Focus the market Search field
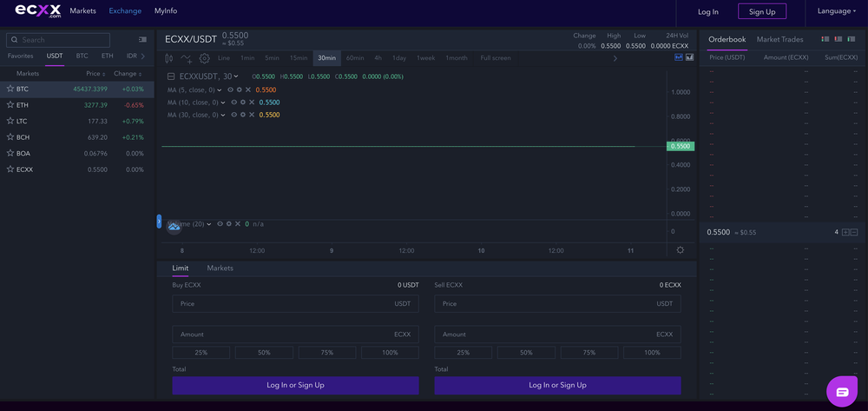This screenshot has width=868, height=411. [58, 40]
